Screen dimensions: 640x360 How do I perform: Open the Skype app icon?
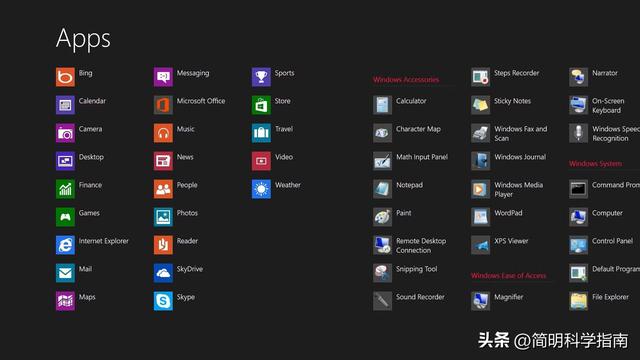pyautogui.click(x=163, y=301)
